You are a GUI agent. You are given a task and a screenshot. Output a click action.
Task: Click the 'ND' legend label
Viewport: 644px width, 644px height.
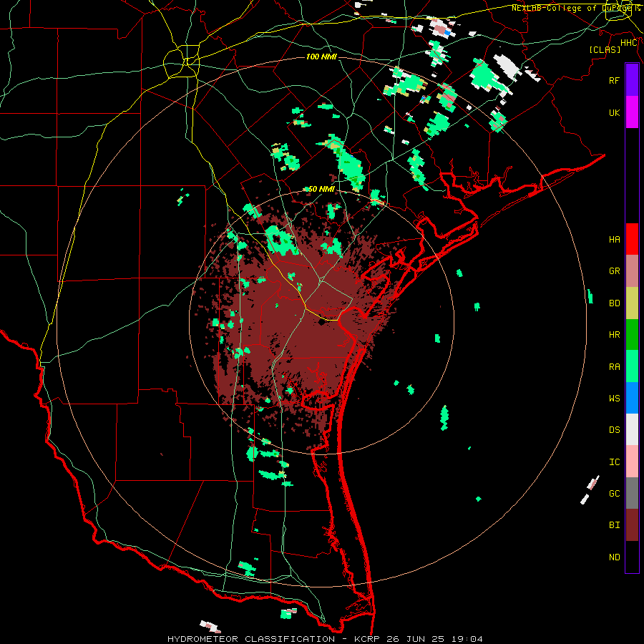click(615, 557)
